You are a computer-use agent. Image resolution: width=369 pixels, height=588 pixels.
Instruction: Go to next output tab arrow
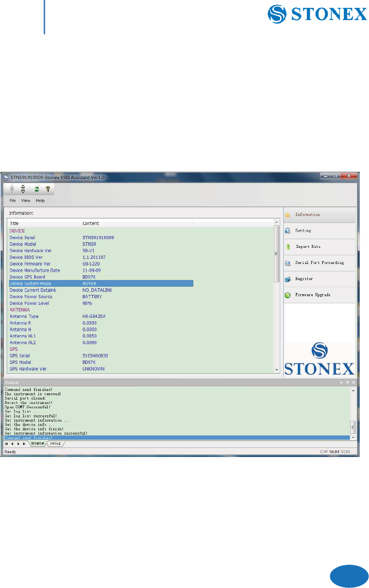click(18, 444)
